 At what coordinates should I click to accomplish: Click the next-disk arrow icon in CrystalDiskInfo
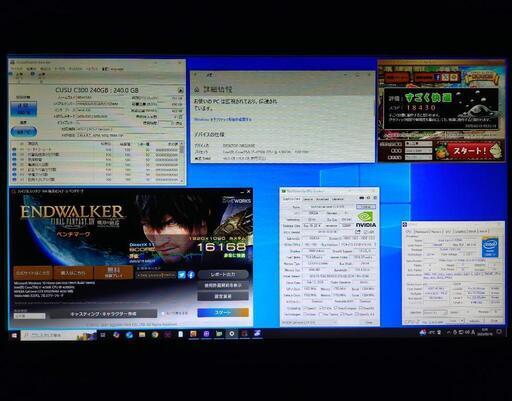[180, 90]
